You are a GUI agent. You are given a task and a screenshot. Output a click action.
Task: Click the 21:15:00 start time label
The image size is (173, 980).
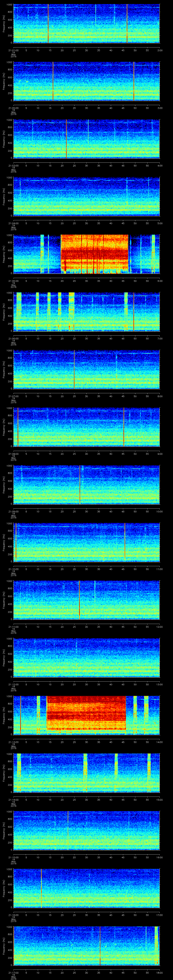tap(13, 858)
